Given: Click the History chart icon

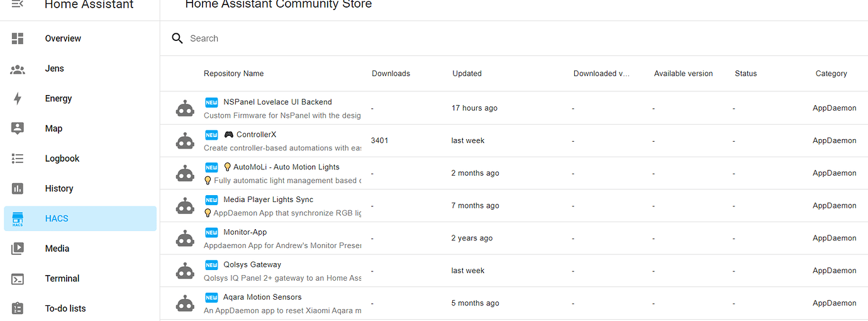Looking at the screenshot, I should 18,188.
